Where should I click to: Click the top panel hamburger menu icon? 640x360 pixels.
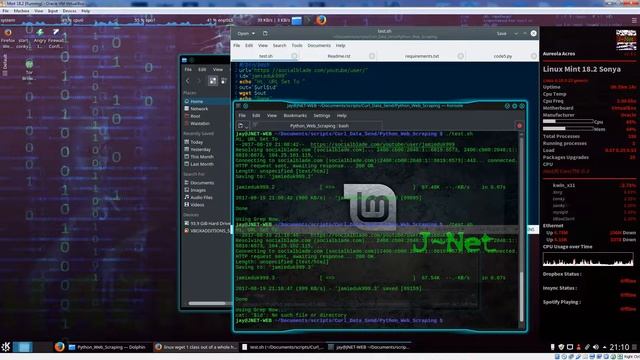[633, 20]
